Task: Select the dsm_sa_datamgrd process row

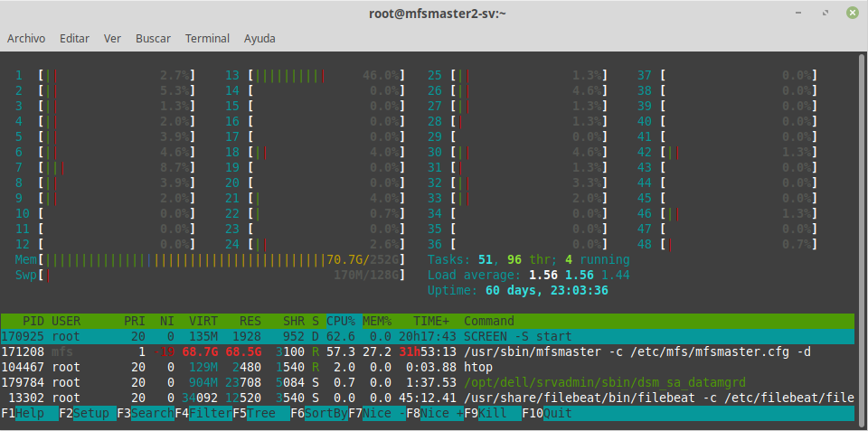Action: 428,382
